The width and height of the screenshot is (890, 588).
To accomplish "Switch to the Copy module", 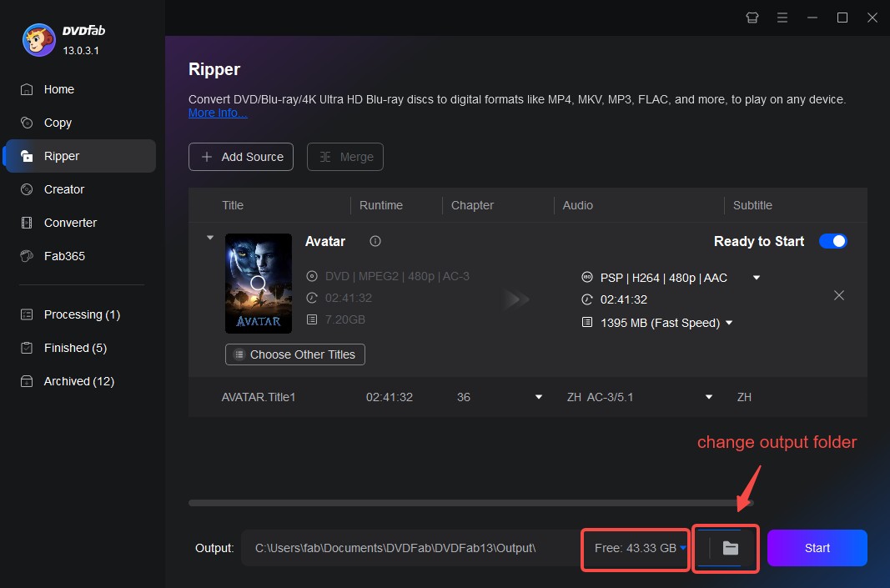I will [57, 123].
